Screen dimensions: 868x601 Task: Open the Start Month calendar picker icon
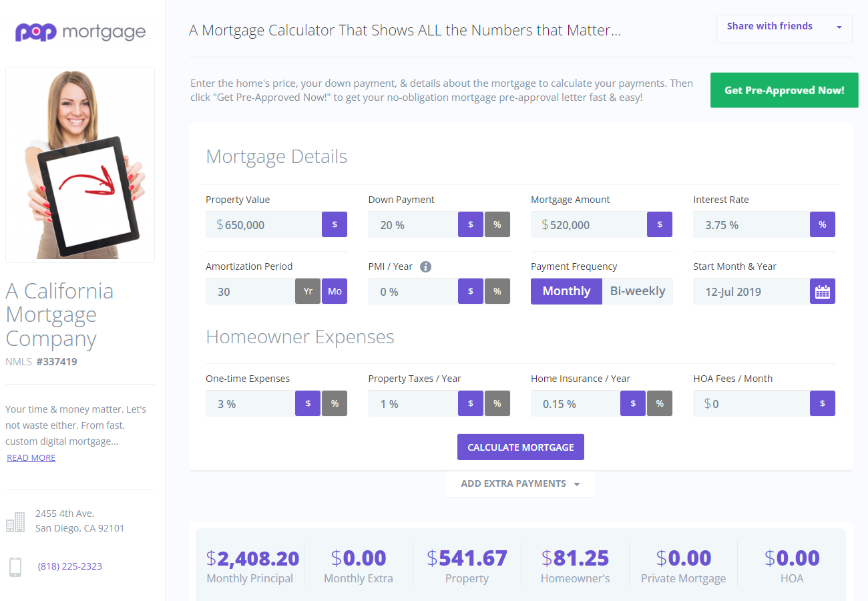click(x=823, y=291)
